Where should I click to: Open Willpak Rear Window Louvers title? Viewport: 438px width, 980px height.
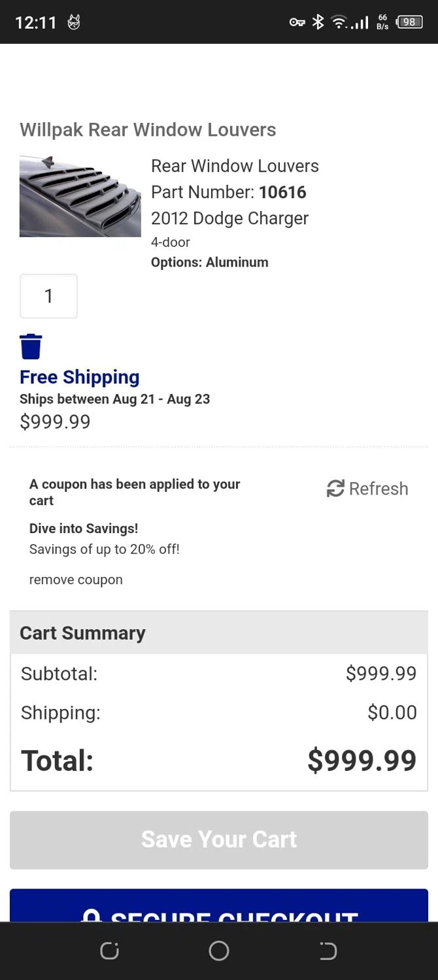pyautogui.click(x=148, y=129)
